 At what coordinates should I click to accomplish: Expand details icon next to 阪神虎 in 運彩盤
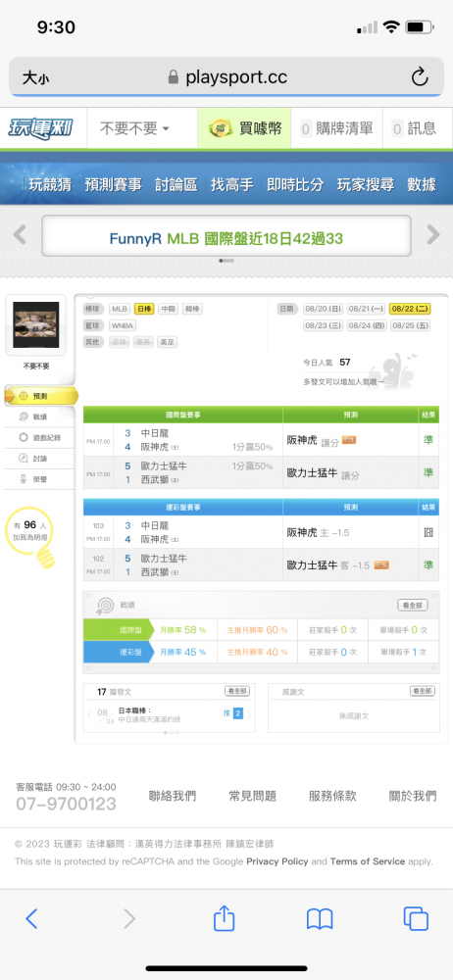point(175,539)
